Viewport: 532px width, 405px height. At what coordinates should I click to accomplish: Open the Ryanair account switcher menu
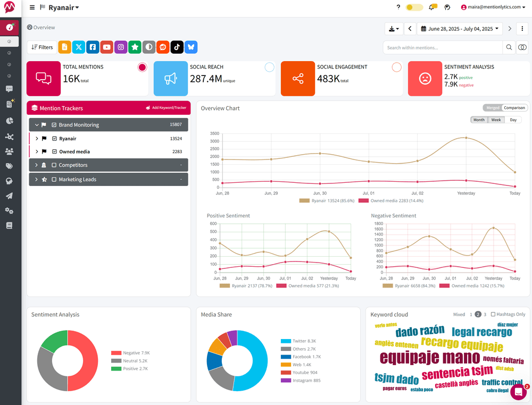(60, 7)
